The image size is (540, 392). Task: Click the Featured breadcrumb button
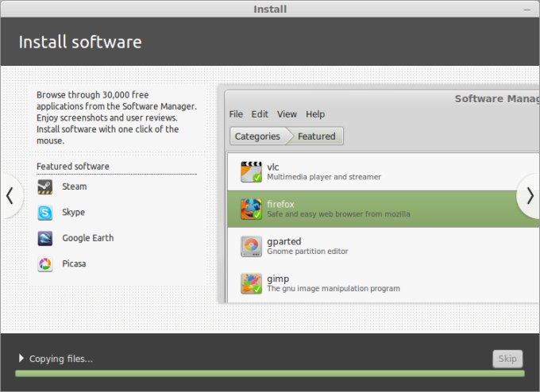316,136
